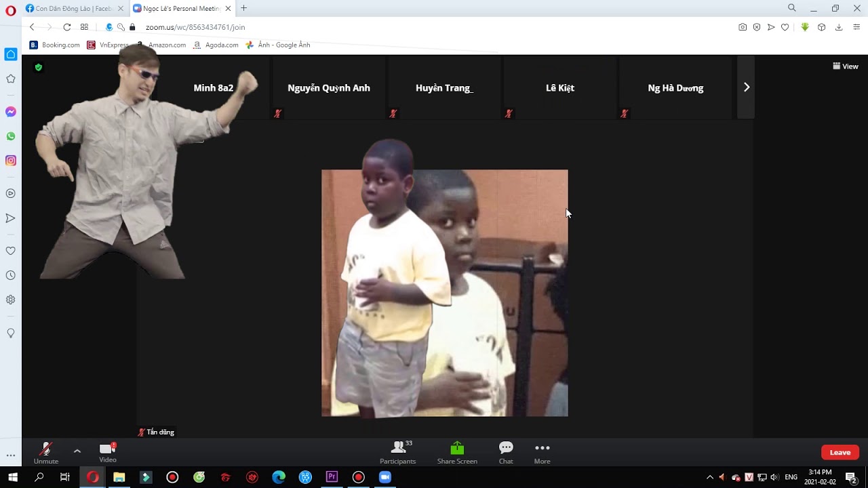This screenshot has width=868, height=488.
Task: Open WhatsApp in the Opera sidebar
Action: pos(11,136)
